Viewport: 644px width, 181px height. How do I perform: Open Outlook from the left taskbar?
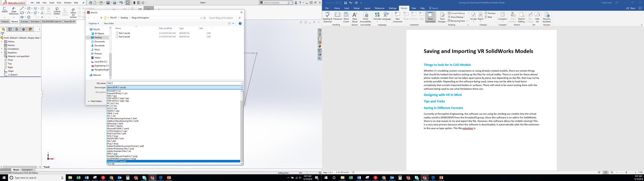(120, 178)
